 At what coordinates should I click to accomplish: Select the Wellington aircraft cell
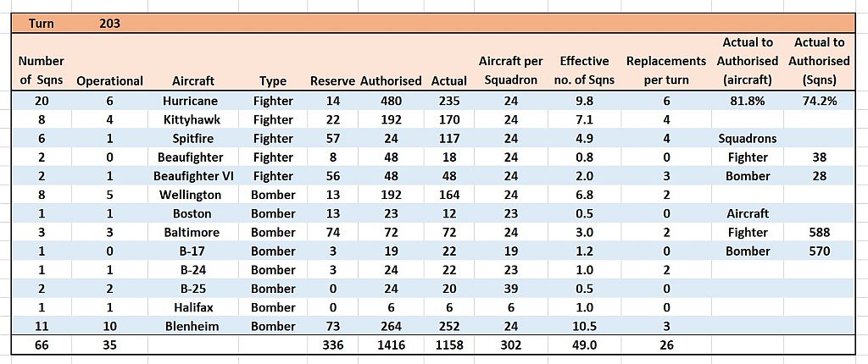pyautogui.click(x=192, y=195)
